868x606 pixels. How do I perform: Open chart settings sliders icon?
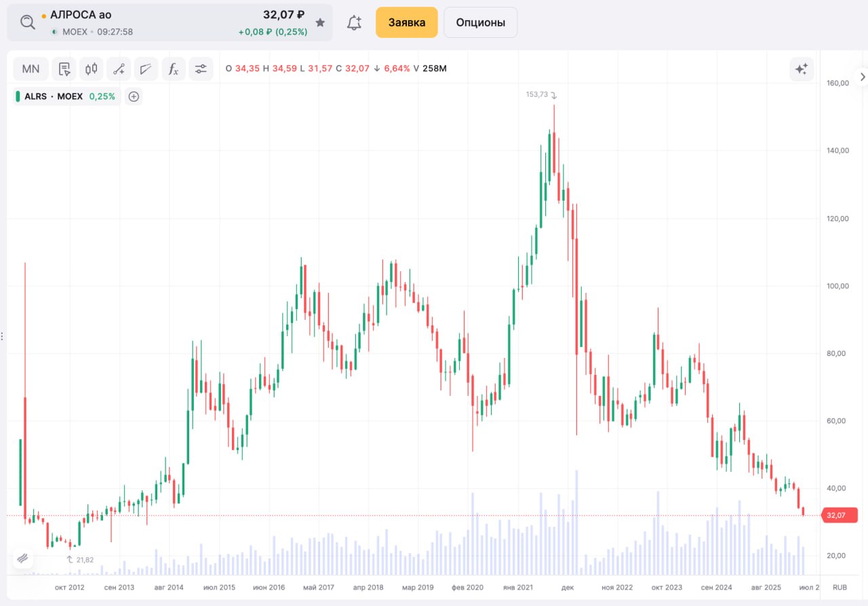pyautogui.click(x=201, y=68)
